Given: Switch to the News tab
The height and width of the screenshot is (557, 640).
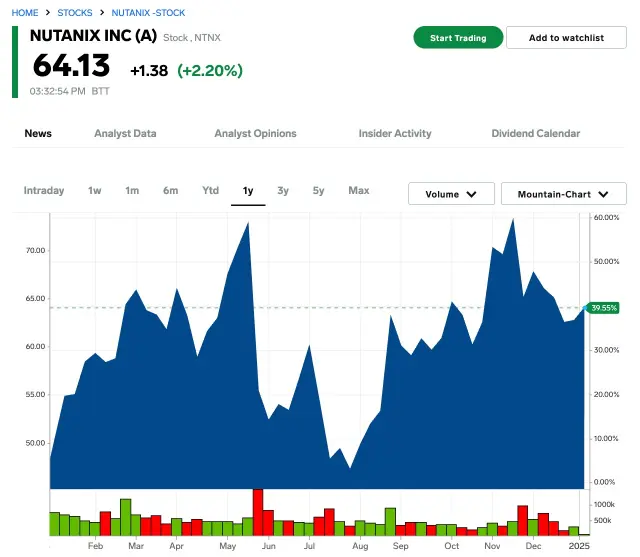Looking at the screenshot, I should click(x=38, y=133).
